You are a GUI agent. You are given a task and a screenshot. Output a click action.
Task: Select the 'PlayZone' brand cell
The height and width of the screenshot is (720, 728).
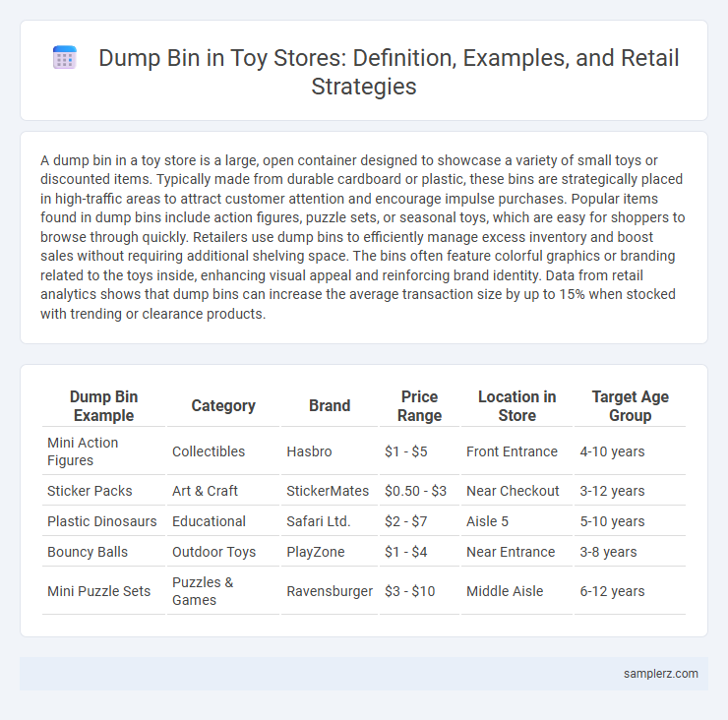coord(330,552)
